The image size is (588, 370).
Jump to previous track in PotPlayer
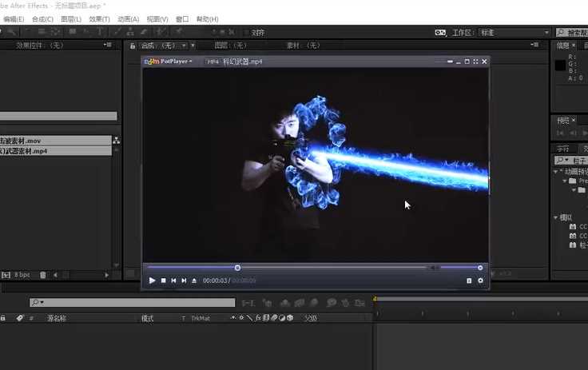tap(173, 280)
